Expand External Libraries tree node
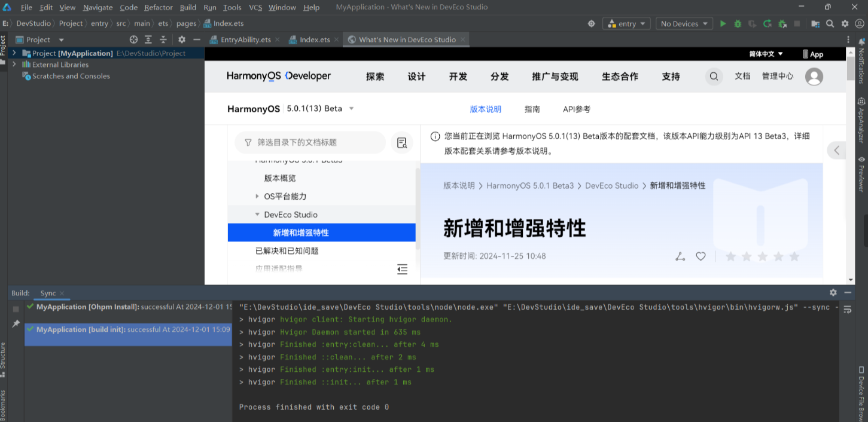This screenshot has width=868, height=422. click(x=14, y=65)
